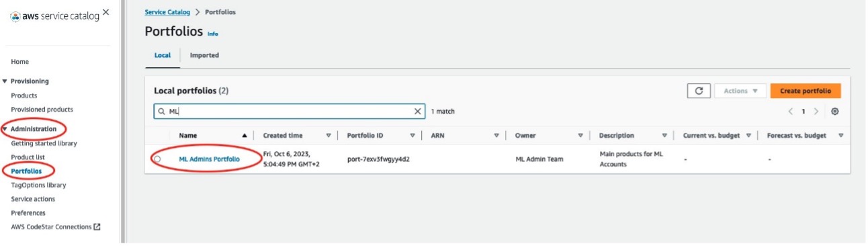Clear the search text with X
The height and width of the screenshot is (246, 868).
point(418,112)
